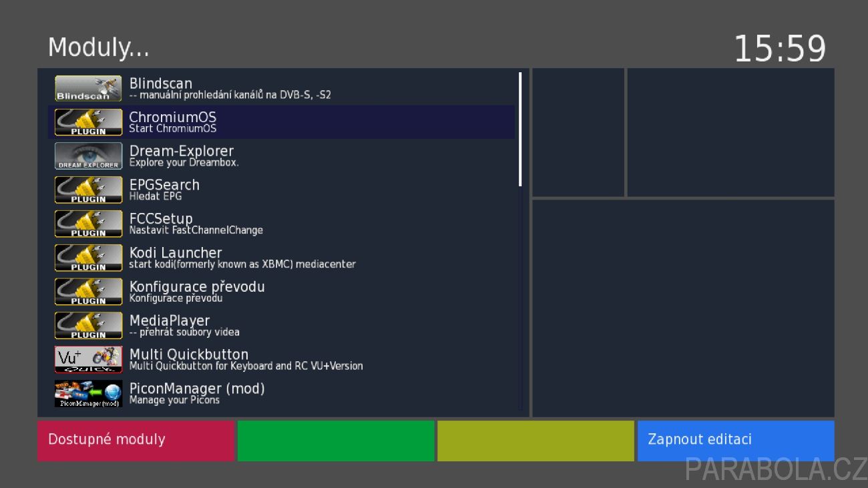
Task: Launch Kodi Launcher module
Action: (x=176, y=253)
